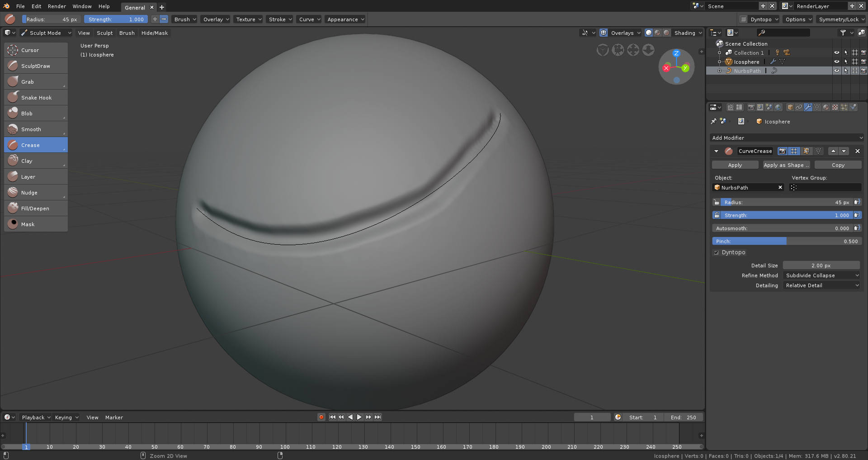
Task: Toggle NurbsPath visibility eye in outliner
Action: point(836,71)
